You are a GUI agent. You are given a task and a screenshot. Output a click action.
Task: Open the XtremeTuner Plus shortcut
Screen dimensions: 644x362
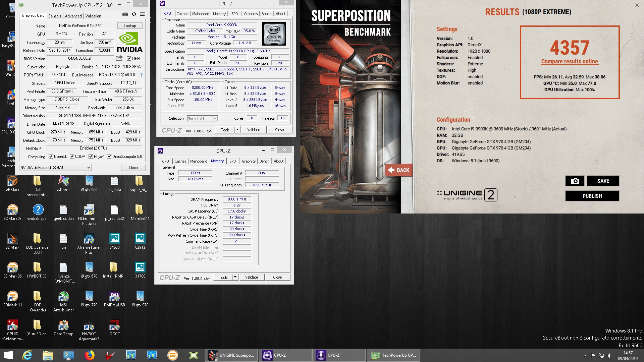(x=89, y=244)
